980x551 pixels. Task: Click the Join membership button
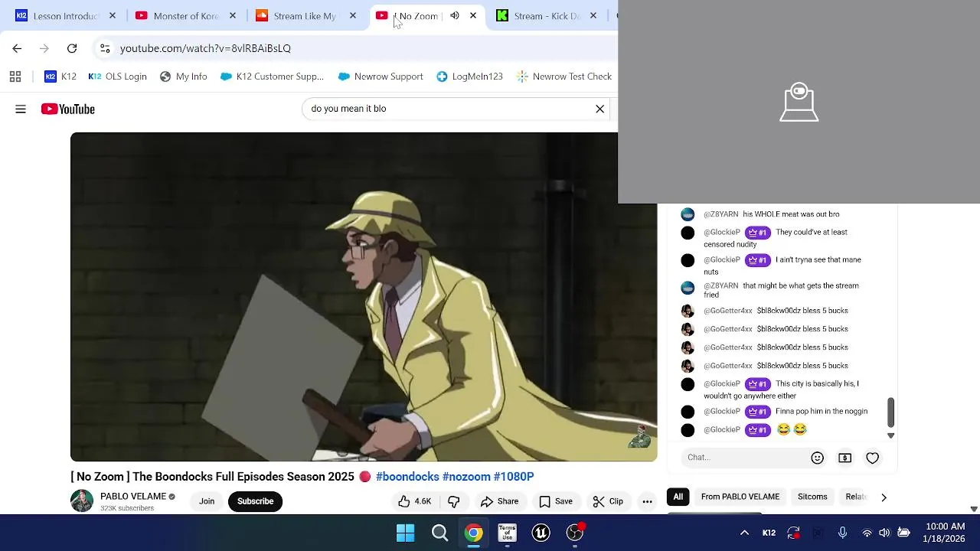point(207,501)
